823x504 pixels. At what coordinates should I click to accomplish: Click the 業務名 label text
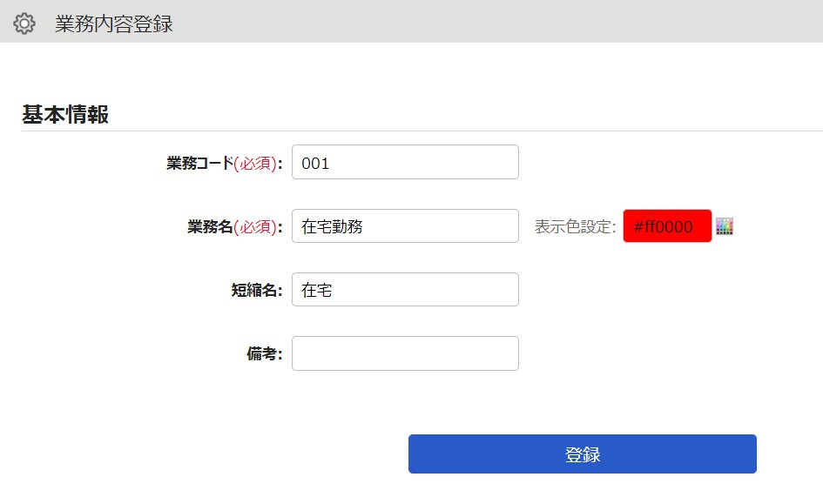point(211,226)
